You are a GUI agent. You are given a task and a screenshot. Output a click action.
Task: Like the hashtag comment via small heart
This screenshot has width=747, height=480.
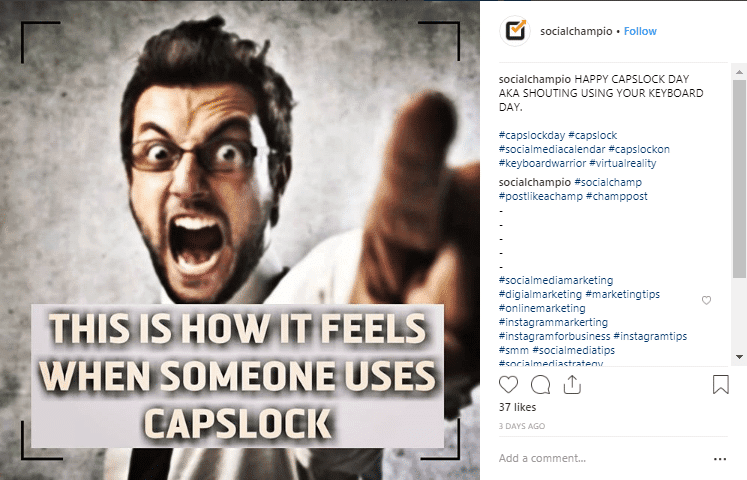(707, 300)
